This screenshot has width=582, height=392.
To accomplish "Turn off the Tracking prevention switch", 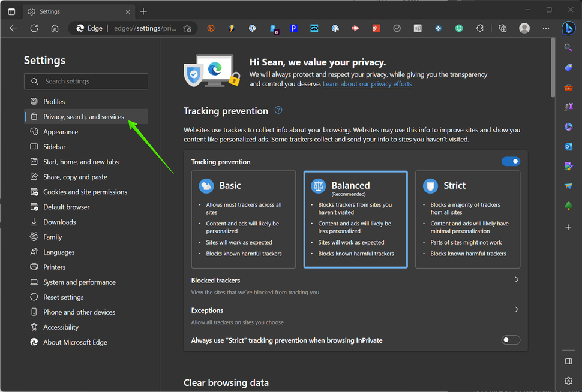I will (x=511, y=161).
